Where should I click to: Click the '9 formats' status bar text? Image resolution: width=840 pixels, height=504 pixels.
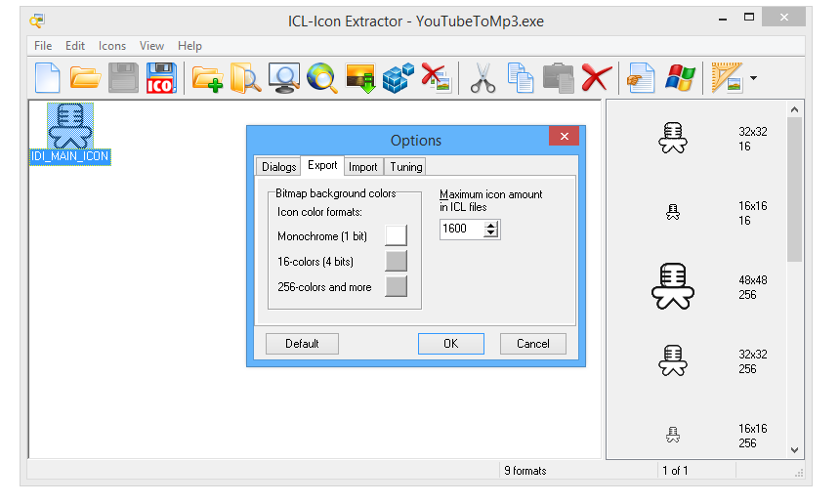coord(525,471)
